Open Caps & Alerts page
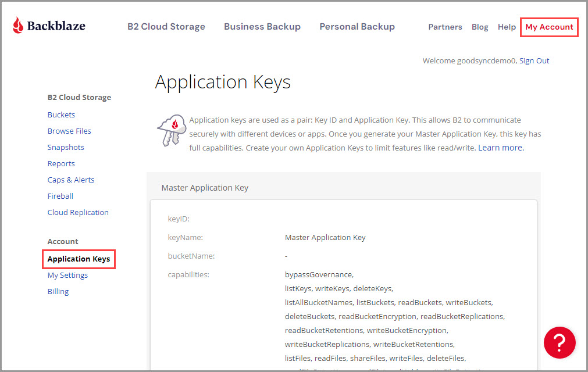The width and height of the screenshot is (588, 372). (x=71, y=180)
